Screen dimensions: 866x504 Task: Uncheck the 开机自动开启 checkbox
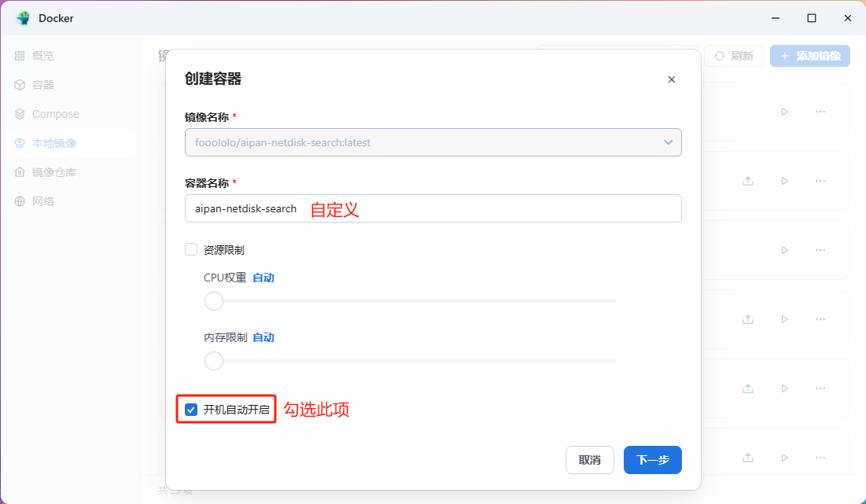(191, 410)
